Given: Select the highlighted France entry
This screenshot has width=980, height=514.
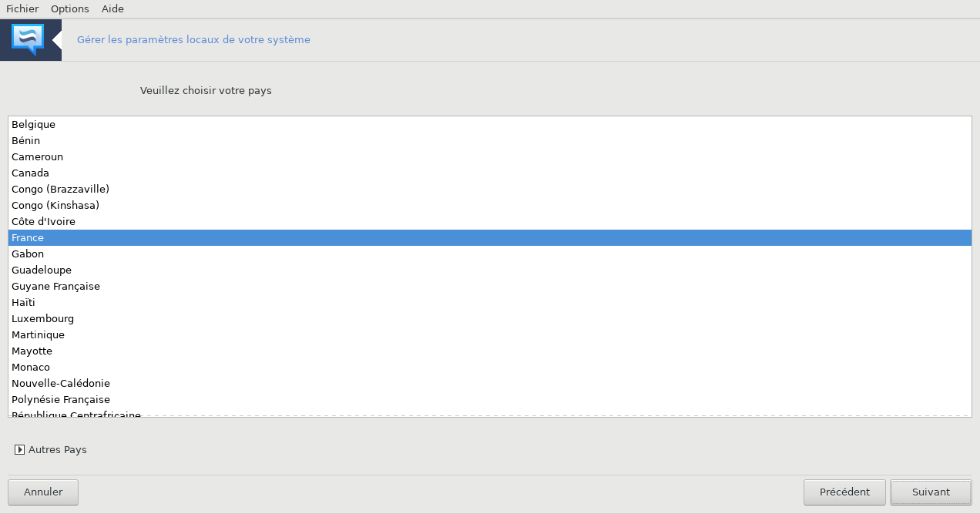Looking at the screenshot, I should 490,237.
